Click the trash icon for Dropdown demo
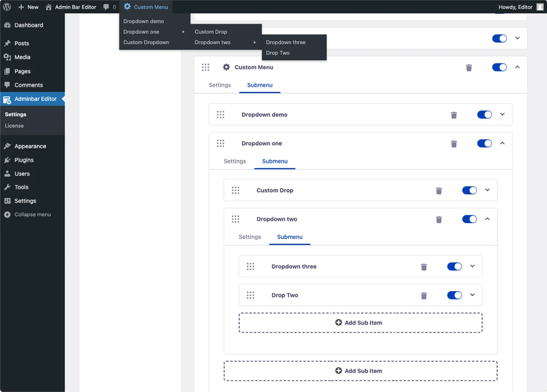Image resolution: width=547 pixels, height=392 pixels. click(454, 114)
